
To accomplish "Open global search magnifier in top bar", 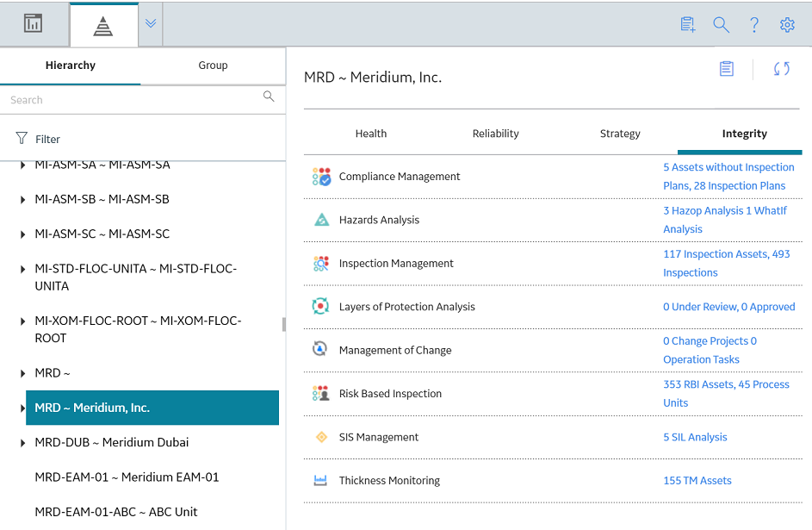I will pos(722,24).
